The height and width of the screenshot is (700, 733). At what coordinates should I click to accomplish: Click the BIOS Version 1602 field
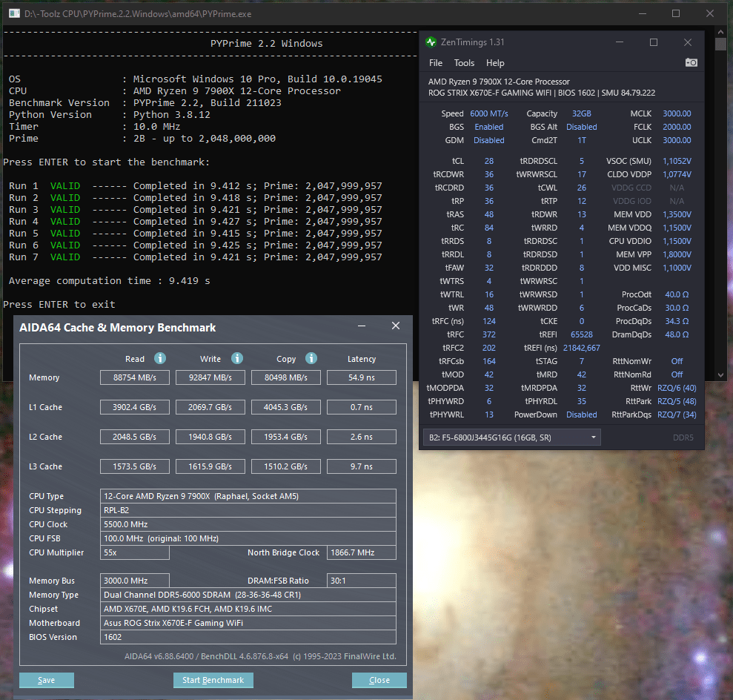point(248,637)
